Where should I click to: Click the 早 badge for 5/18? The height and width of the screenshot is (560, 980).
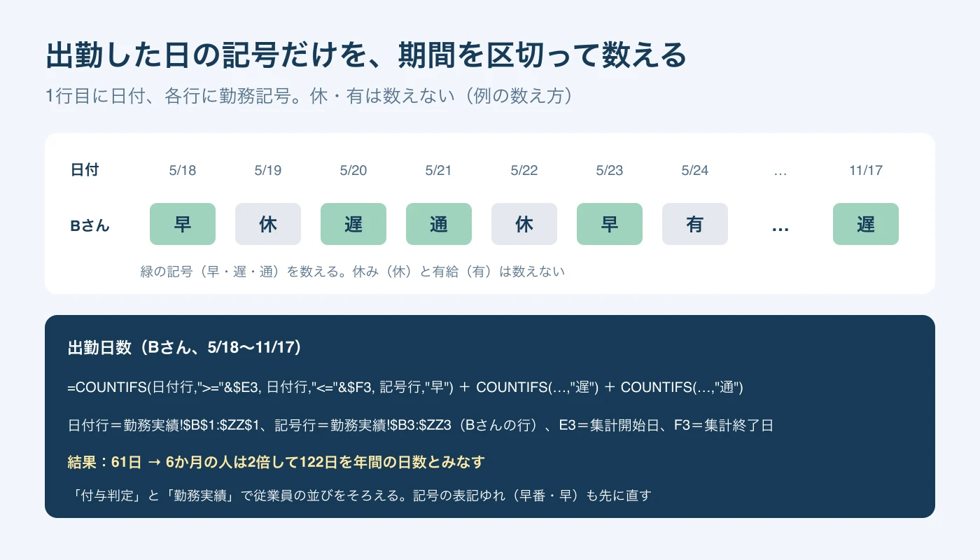(x=183, y=224)
